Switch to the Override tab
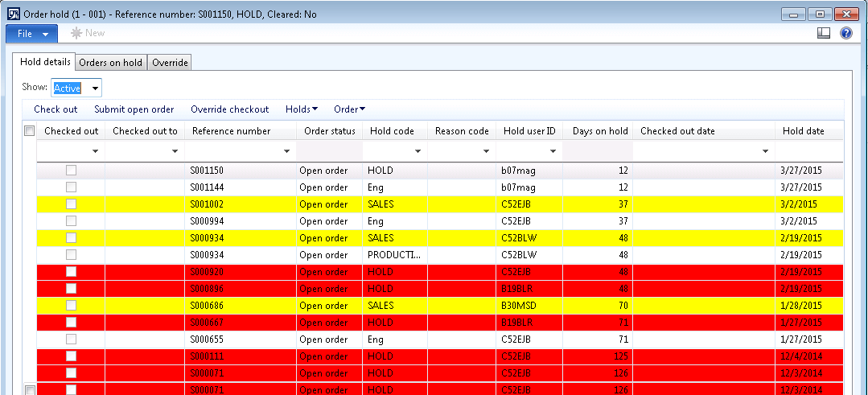The height and width of the screenshot is (395, 868). (x=170, y=63)
